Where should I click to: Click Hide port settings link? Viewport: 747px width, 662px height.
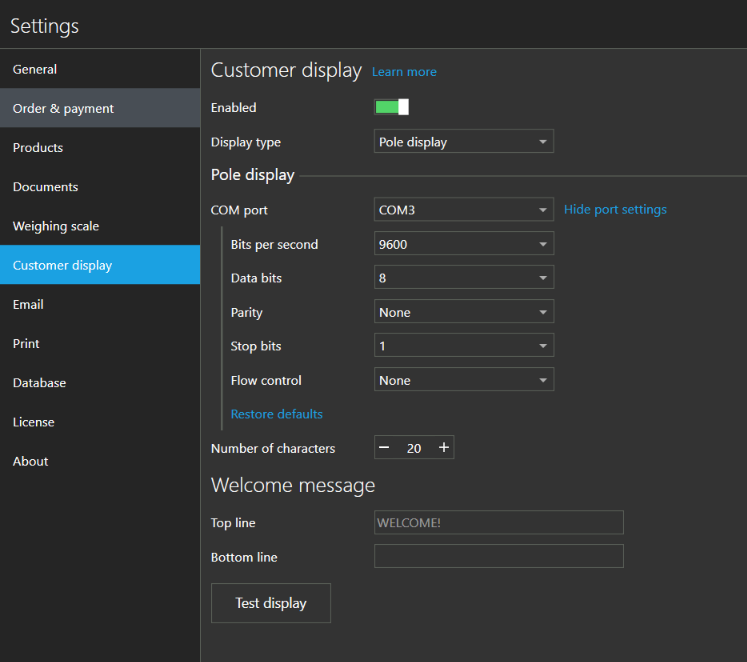[615, 210]
